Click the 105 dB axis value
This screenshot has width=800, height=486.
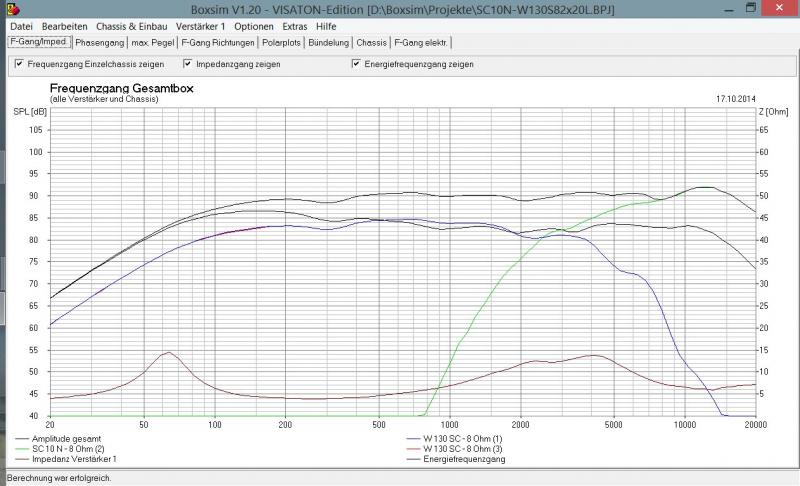[x=36, y=130]
